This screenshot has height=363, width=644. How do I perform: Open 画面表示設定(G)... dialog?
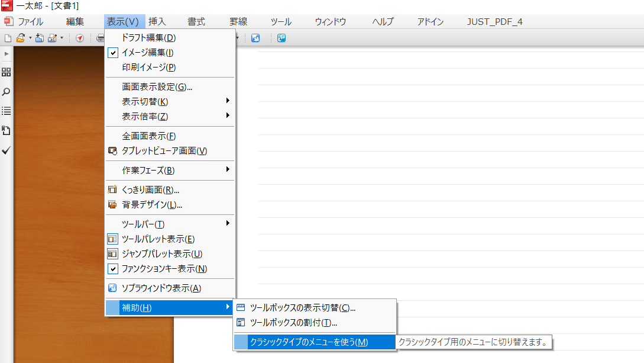pyautogui.click(x=170, y=87)
